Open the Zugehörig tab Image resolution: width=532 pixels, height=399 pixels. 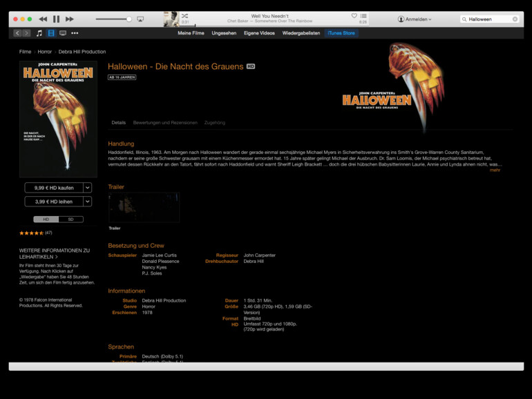pos(215,122)
